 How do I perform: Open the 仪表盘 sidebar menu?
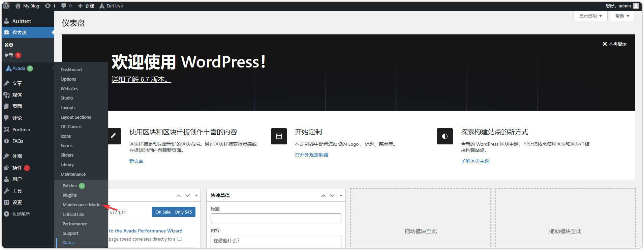(x=28, y=32)
